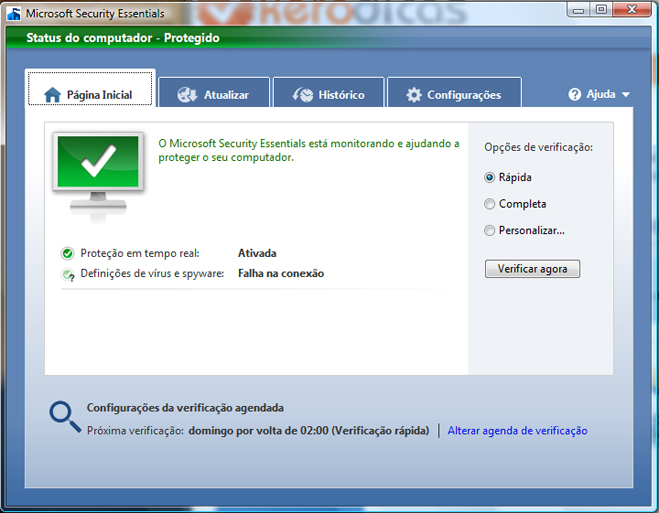This screenshot has width=659, height=513.
Task: Click status icon beside Definições de vírus e spyware
Action: pyautogui.click(x=67, y=274)
